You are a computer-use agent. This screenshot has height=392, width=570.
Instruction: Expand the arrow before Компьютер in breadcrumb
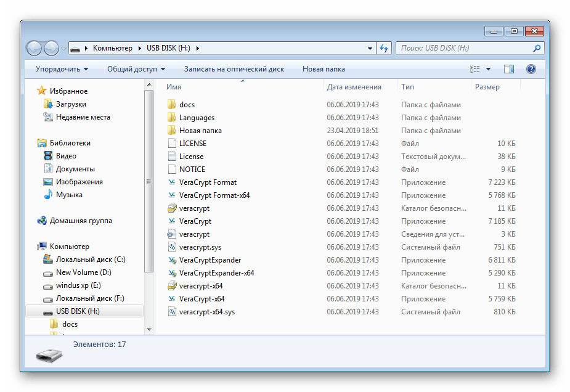tap(86, 48)
